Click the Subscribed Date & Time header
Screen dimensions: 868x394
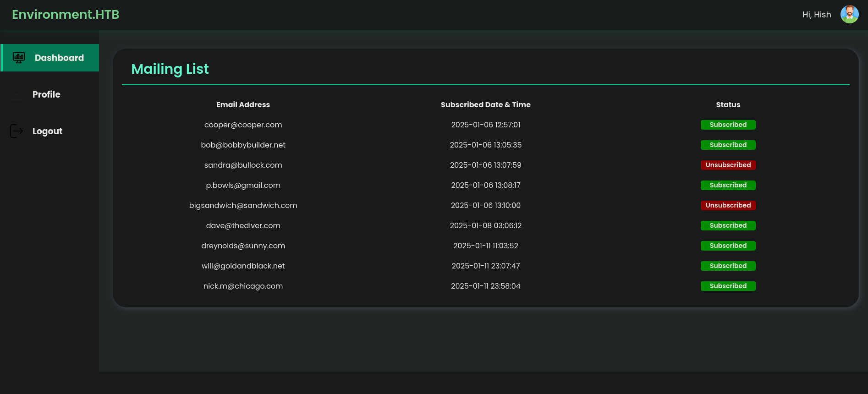485,104
